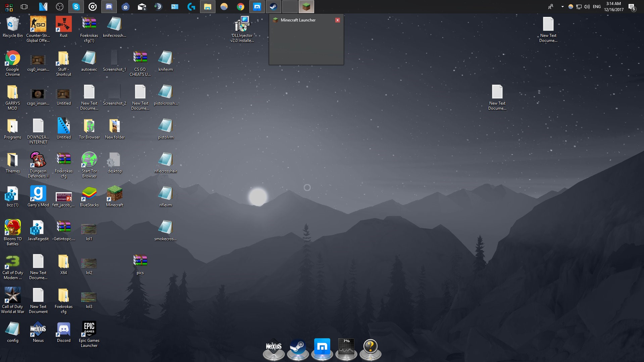The image size is (644, 362).
Task: Click the clock showing 3:14 AM
Action: click(613, 7)
